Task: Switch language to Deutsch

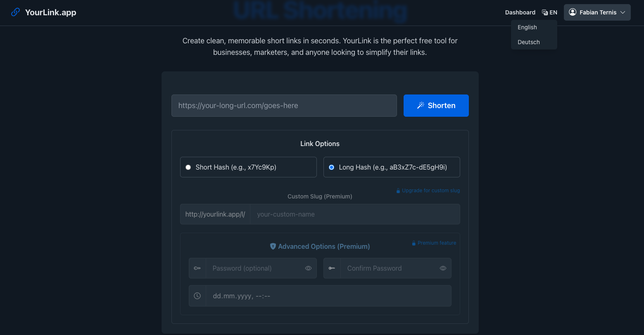Action: coord(529,42)
